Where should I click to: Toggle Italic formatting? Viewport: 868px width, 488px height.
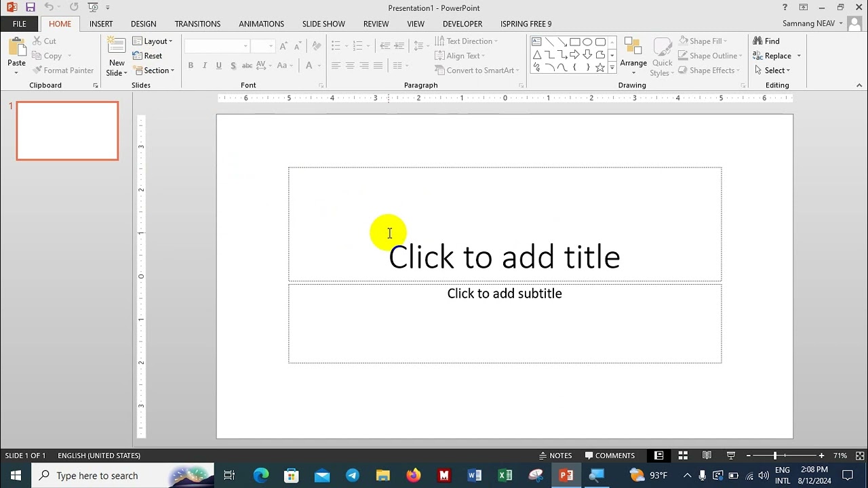(x=205, y=66)
